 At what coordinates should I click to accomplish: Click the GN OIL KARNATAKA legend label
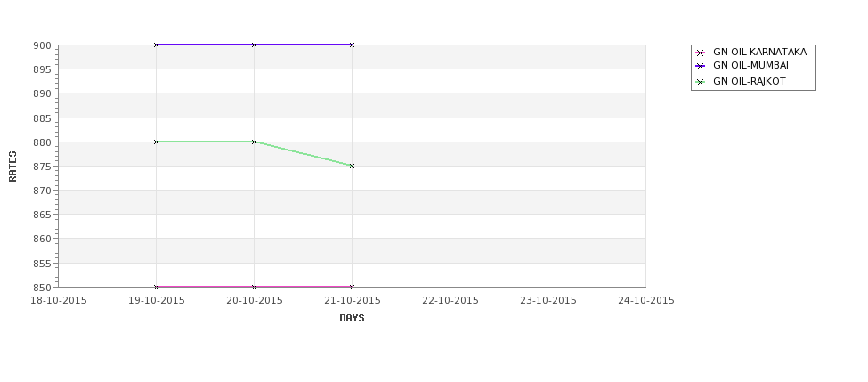(759, 52)
